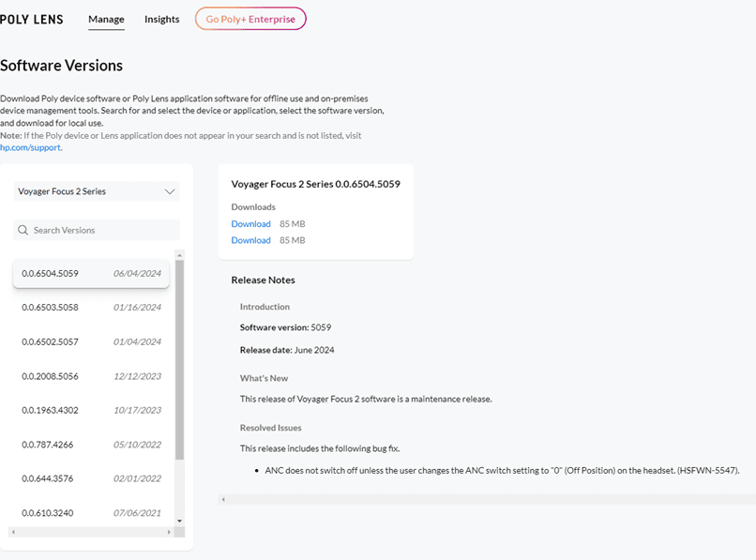The width and height of the screenshot is (756, 560).
Task: Choose version 0.0.6502.5057 from list
Action: 91,341
